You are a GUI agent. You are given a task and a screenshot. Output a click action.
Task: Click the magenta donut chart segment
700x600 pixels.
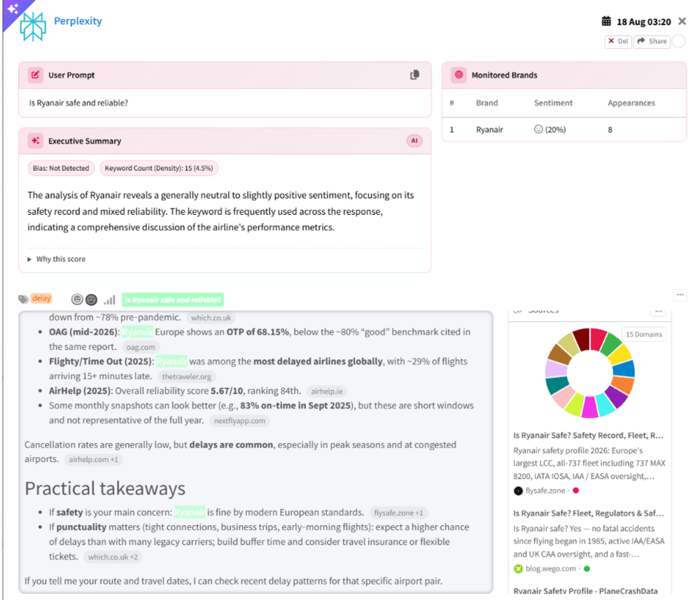pyautogui.click(x=590, y=407)
